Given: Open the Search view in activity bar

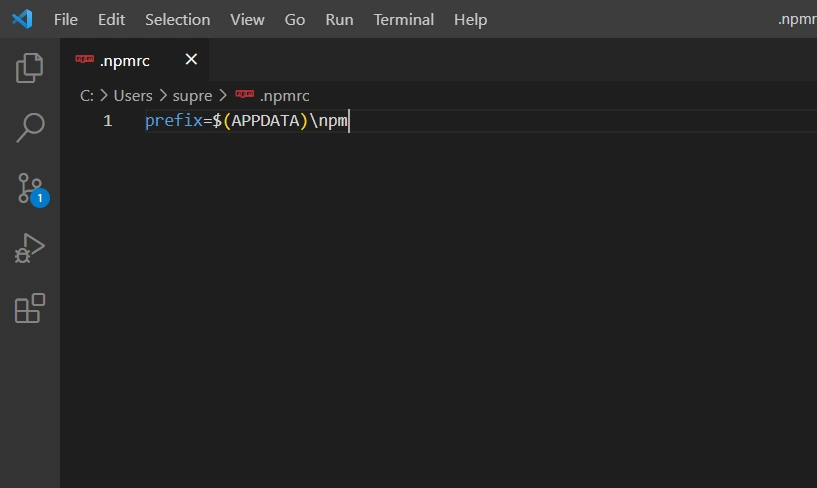Looking at the screenshot, I should coord(30,128).
